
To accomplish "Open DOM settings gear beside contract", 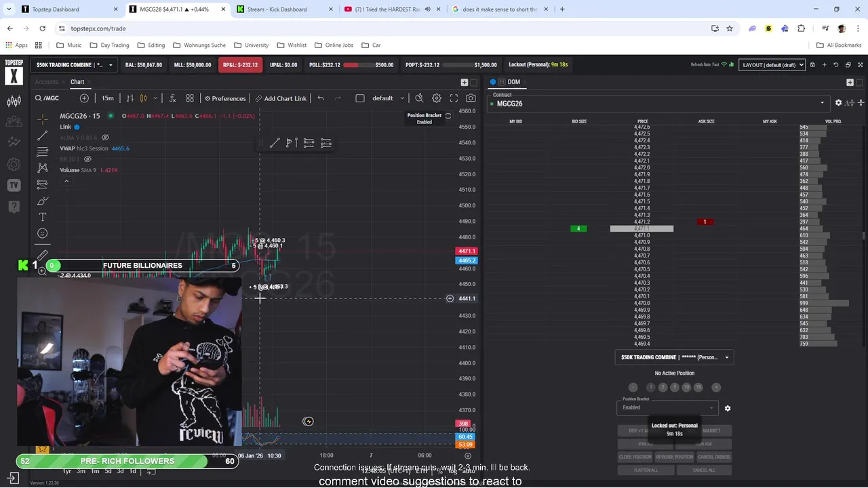I will pyautogui.click(x=838, y=103).
